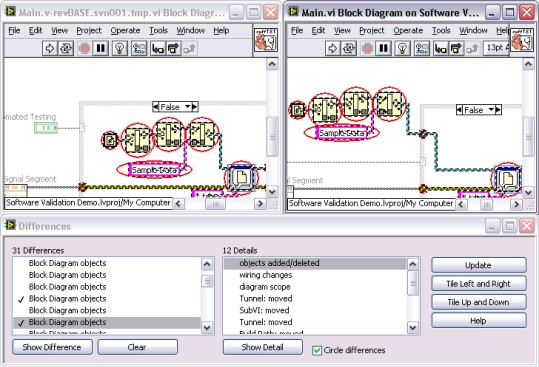Click Run arrow in right Main.vi window
The width and height of the screenshot is (539, 367).
click(332, 48)
